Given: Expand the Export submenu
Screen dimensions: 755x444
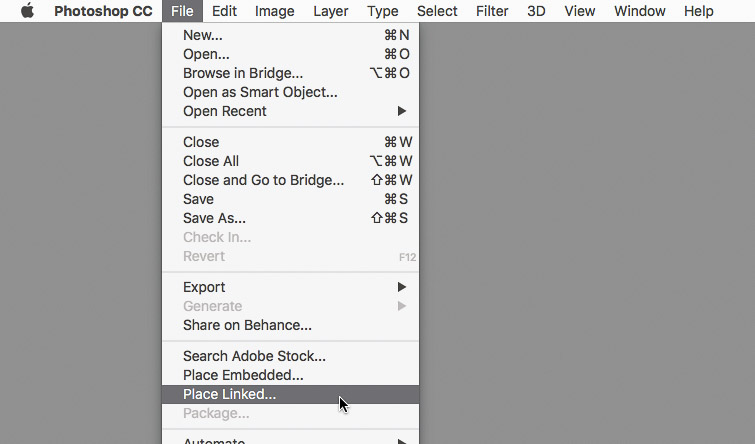Looking at the screenshot, I should coord(291,287).
